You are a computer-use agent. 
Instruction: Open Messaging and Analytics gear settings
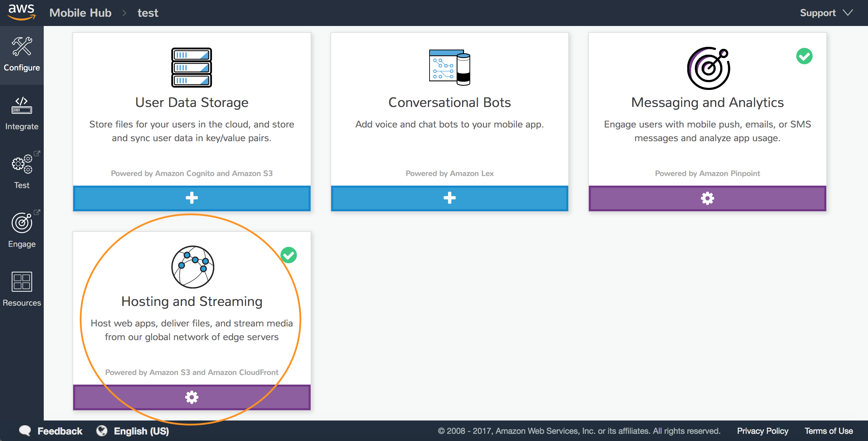pyautogui.click(x=707, y=198)
